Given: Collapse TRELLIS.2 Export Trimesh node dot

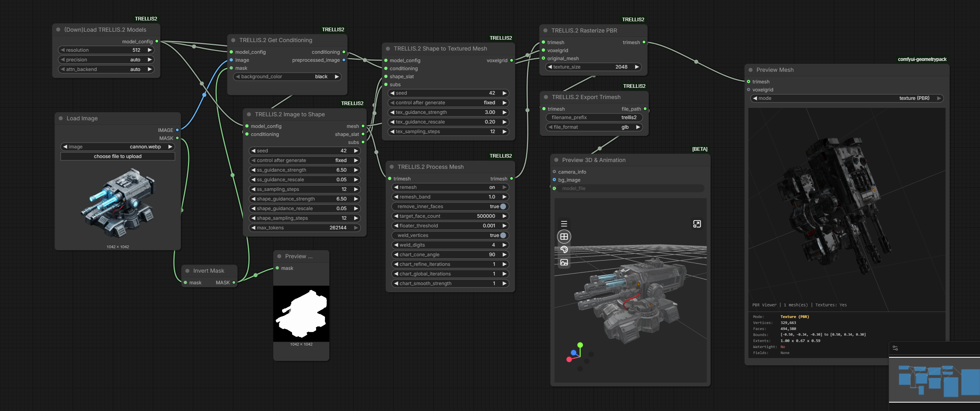Looking at the screenshot, I should 546,97.
